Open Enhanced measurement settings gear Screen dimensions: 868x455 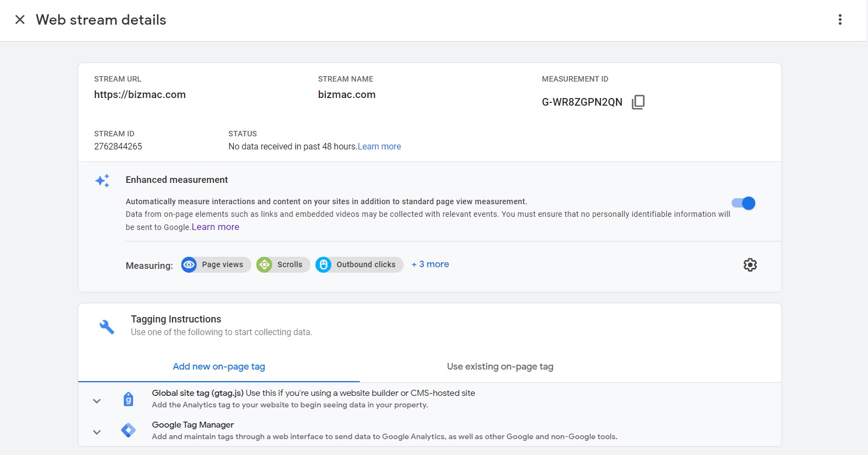[750, 265]
